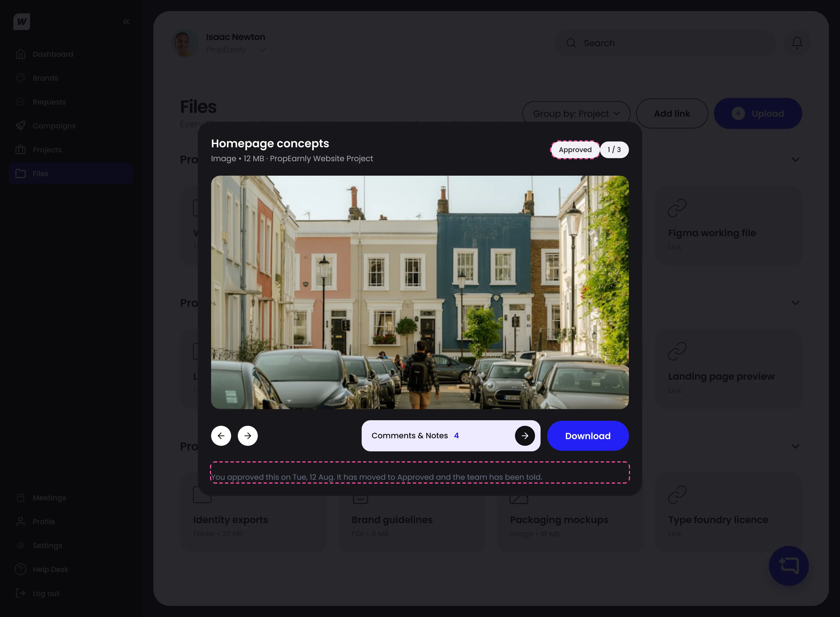Click the Homepage concepts preview image

coord(420,292)
